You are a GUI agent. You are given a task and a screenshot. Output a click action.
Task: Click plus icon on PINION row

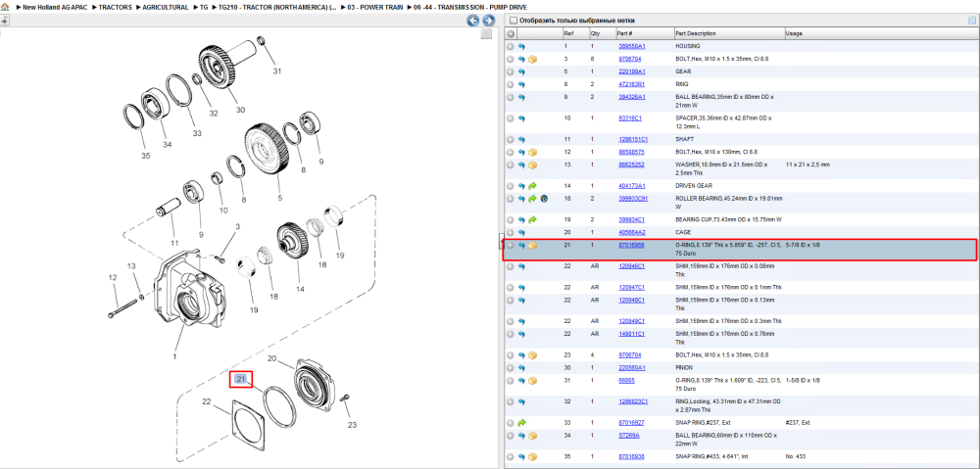click(511, 368)
